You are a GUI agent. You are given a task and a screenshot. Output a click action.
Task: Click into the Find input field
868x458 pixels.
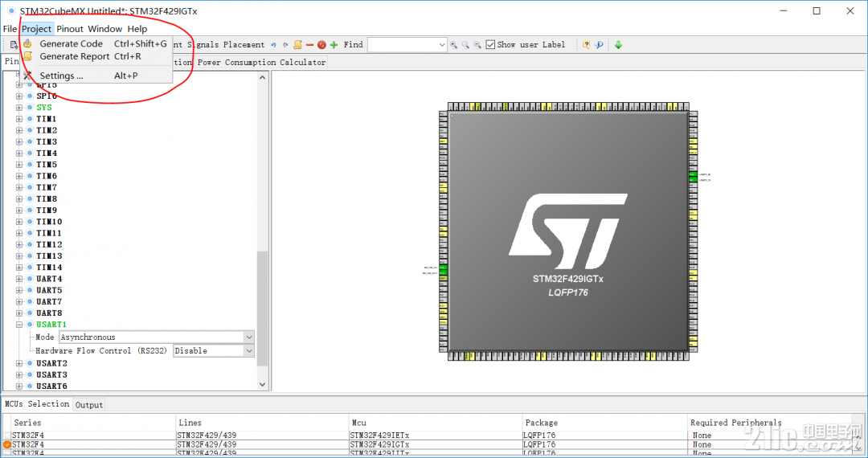(402, 45)
